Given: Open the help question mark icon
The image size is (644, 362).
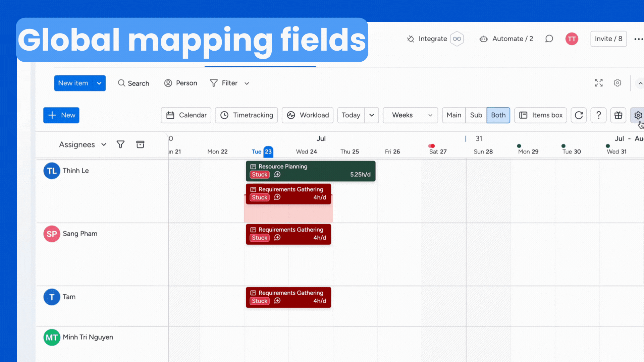Looking at the screenshot, I should (x=598, y=115).
